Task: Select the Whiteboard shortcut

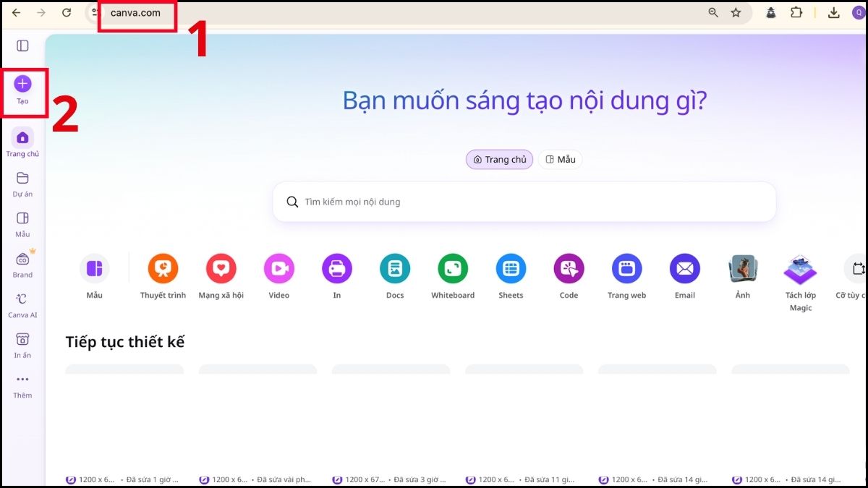Action: point(453,275)
